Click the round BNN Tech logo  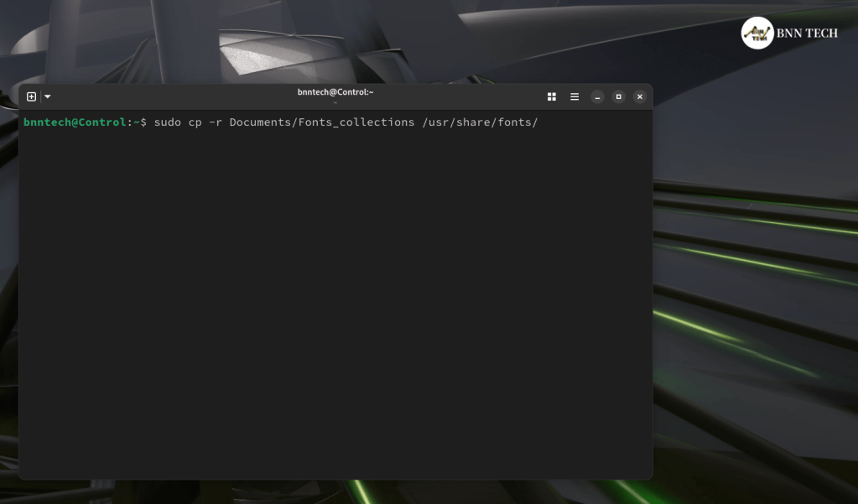(x=757, y=33)
